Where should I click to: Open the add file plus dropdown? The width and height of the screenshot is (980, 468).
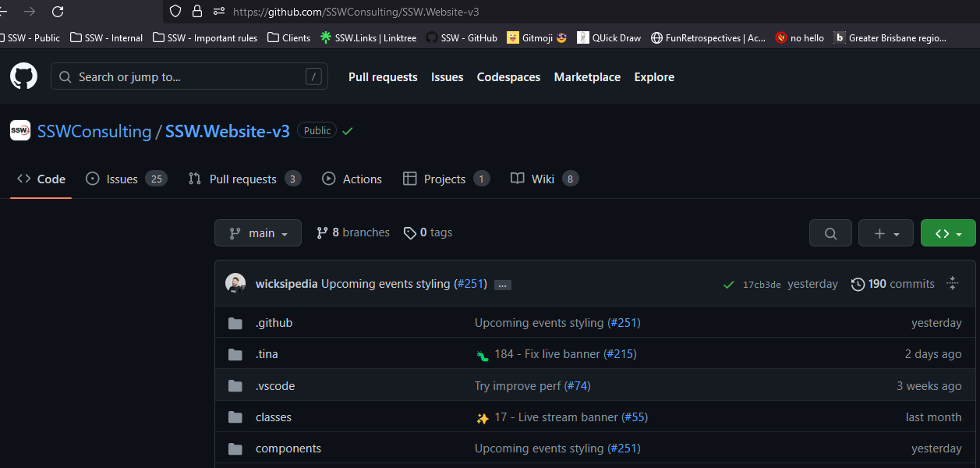886,233
